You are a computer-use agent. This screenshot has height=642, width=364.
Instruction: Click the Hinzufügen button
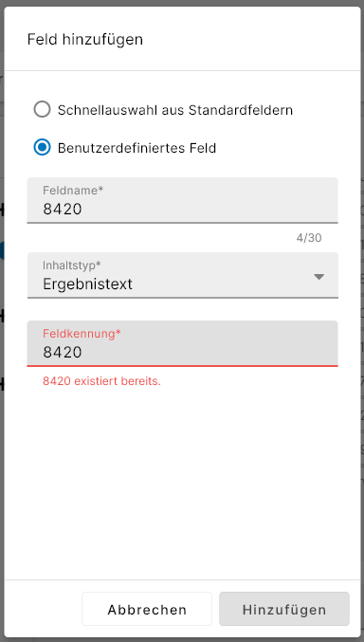coord(284,609)
